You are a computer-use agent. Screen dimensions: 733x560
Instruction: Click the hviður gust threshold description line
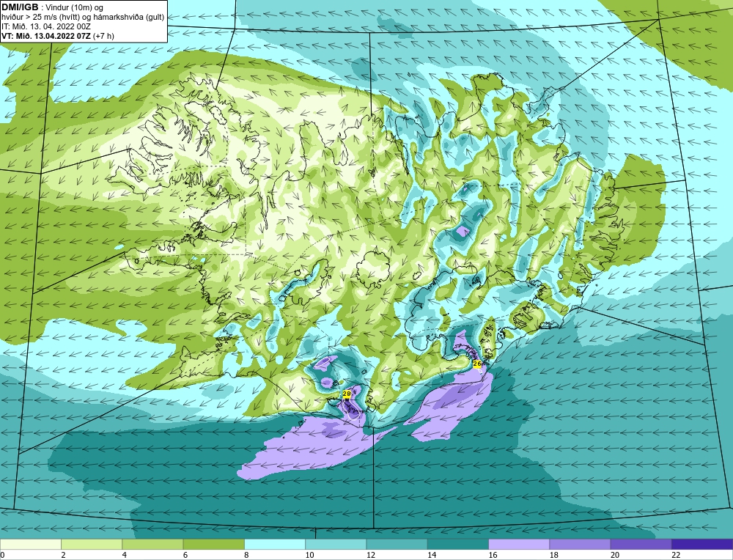pyautogui.click(x=83, y=16)
